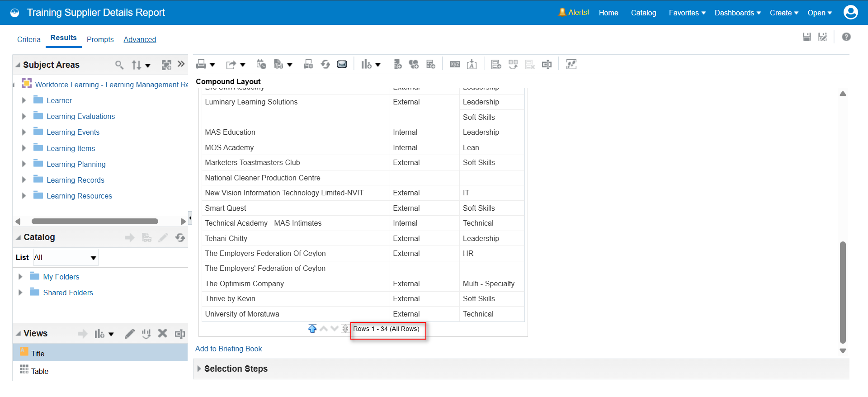The height and width of the screenshot is (397, 868).
Task: Click the edit view pencil in Views pane
Action: coord(130,334)
